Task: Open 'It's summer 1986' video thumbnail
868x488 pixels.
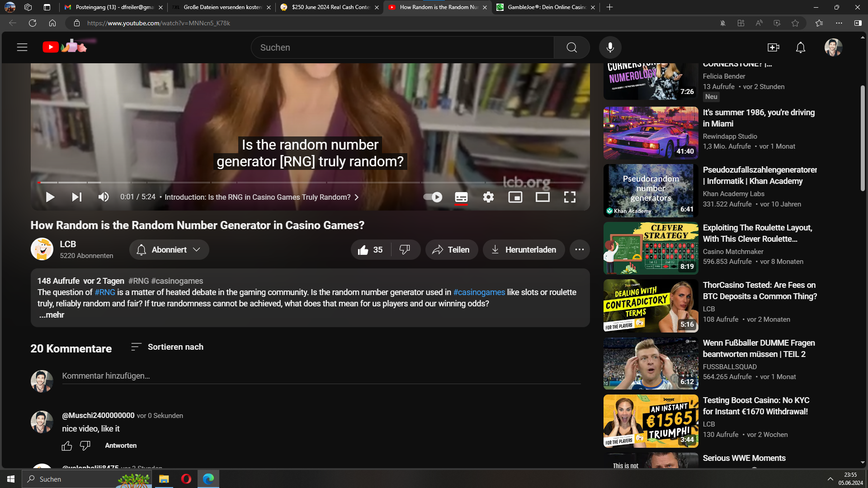Action: click(651, 133)
